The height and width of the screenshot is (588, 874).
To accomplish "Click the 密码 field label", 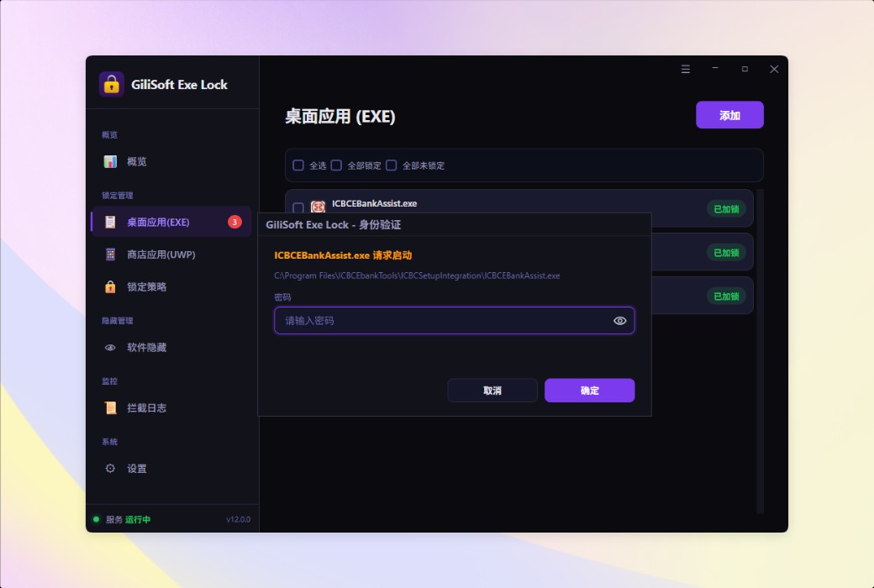I will coord(282,297).
